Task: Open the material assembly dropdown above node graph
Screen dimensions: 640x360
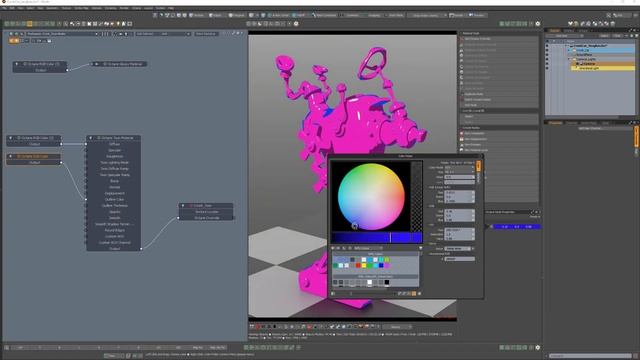Action: tap(62, 34)
